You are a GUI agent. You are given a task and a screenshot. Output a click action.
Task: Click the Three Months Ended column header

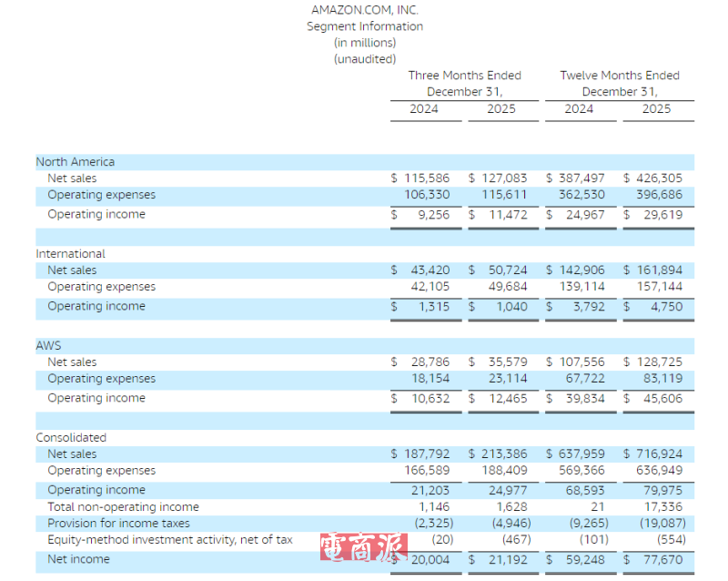(x=464, y=76)
